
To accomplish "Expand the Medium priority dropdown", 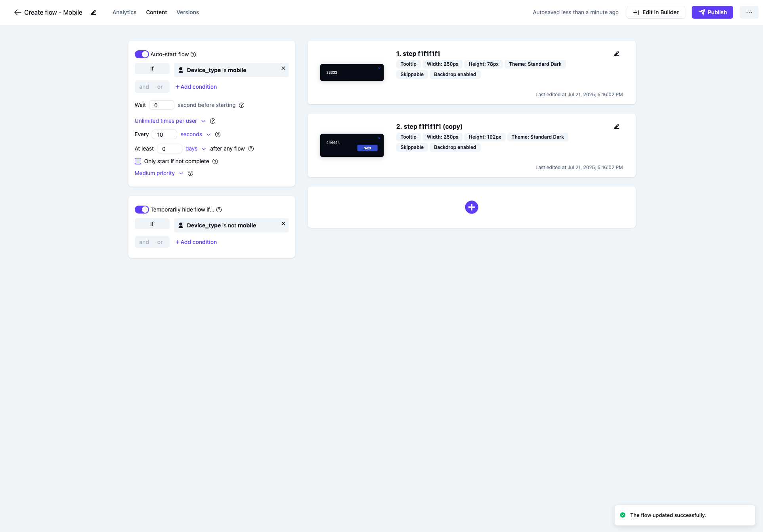I will tap(159, 173).
